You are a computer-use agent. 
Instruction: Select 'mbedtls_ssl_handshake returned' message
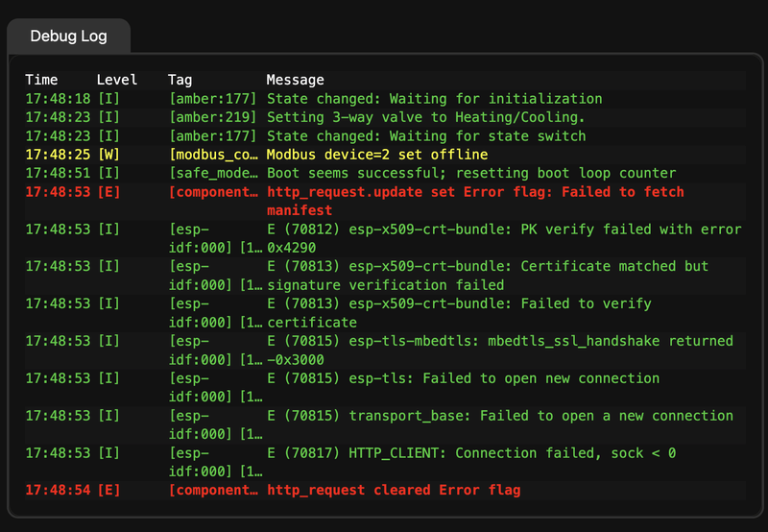pyautogui.click(x=499, y=351)
